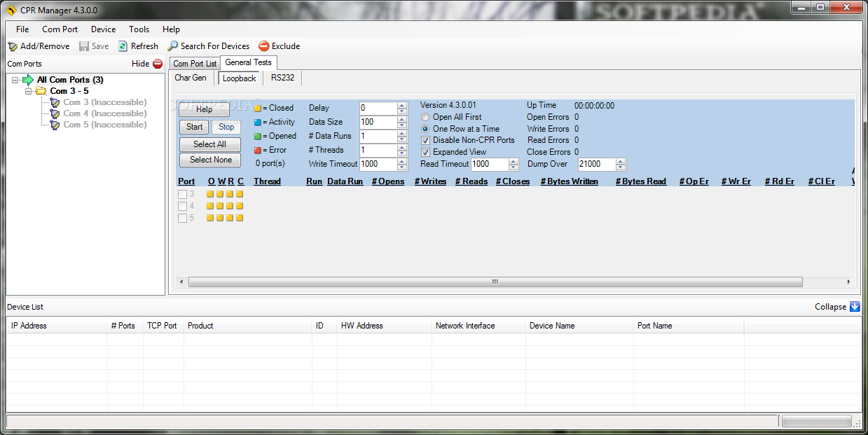
Task: Click the O status square for port 3
Action: pos(211,194)
